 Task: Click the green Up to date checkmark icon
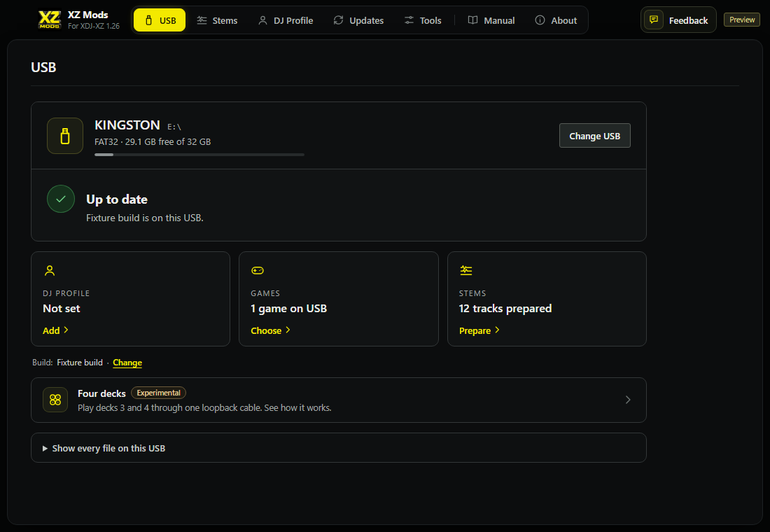tap(61, 199)
